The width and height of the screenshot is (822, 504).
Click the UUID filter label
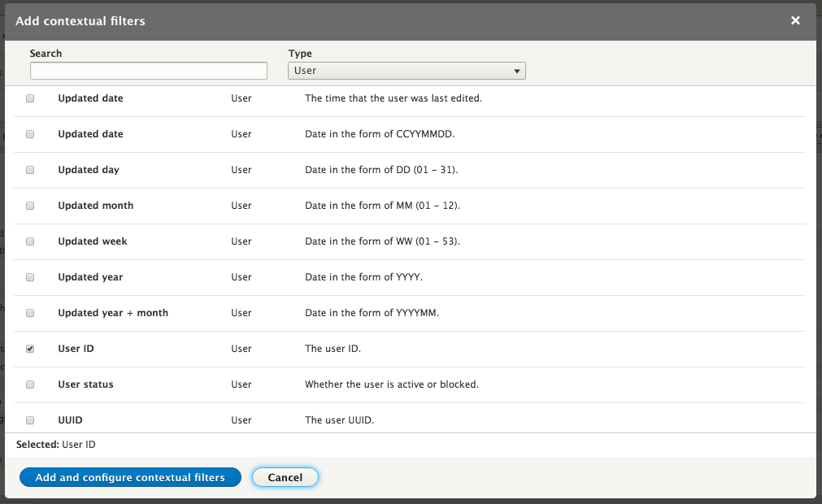pos(71,420)
